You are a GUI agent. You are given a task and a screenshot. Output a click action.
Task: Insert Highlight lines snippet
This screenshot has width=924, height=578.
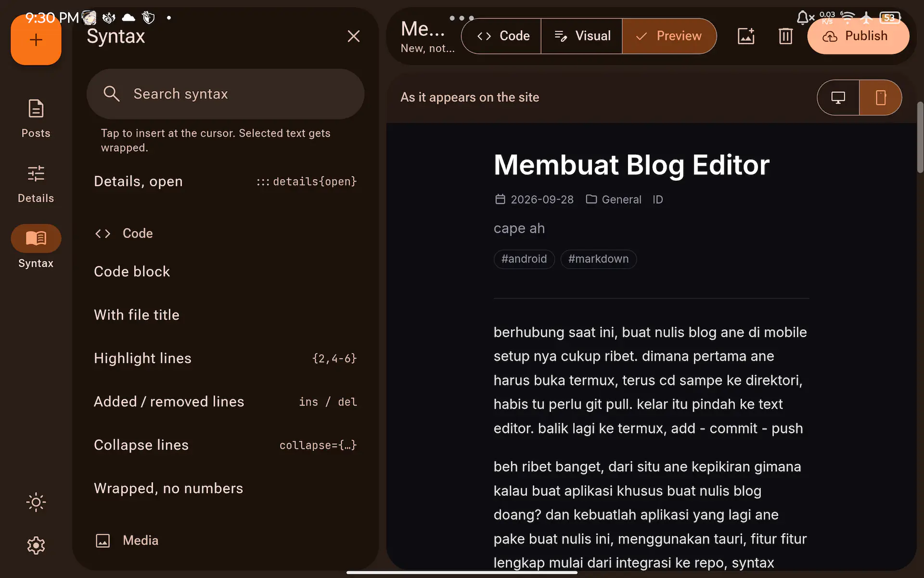pos(225,358)
